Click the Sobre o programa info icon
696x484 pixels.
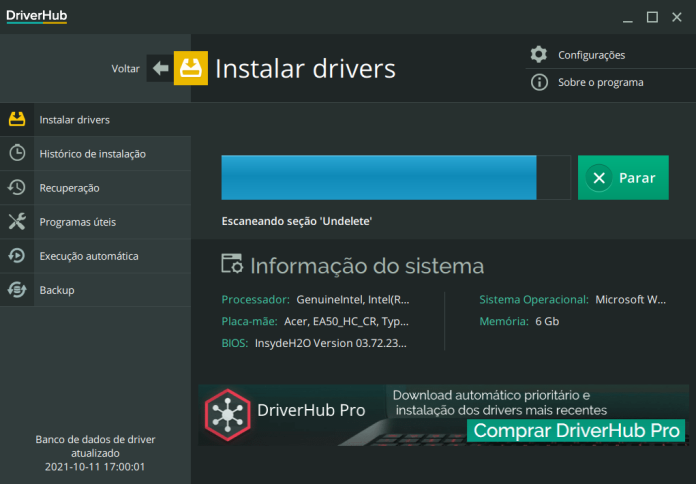(539, 82)
